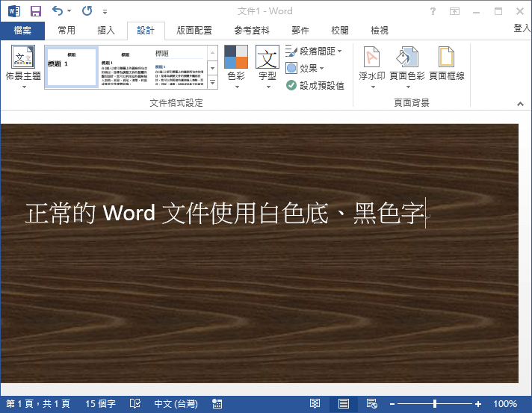Open the 校閱 tab
The width and height of the screenshot is (532, 413).
pyautogui.click(x=340, y=31)
